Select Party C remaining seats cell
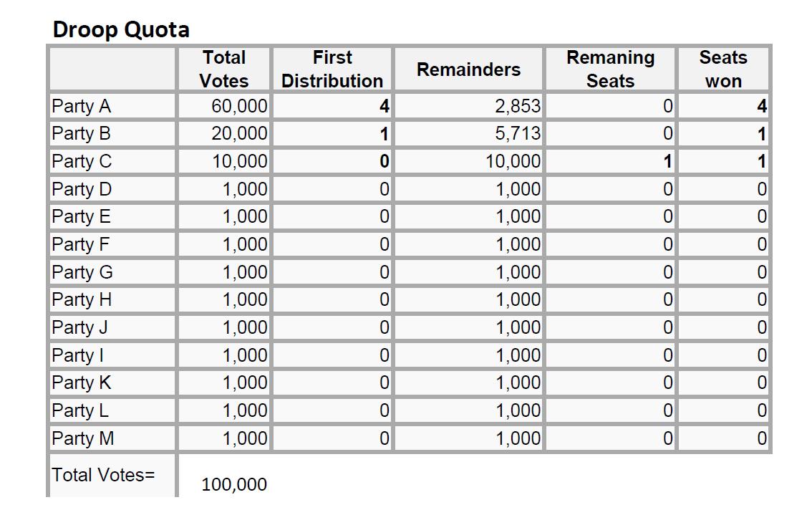The width and height of the screenshot is (812, 515). coord(667,161)
